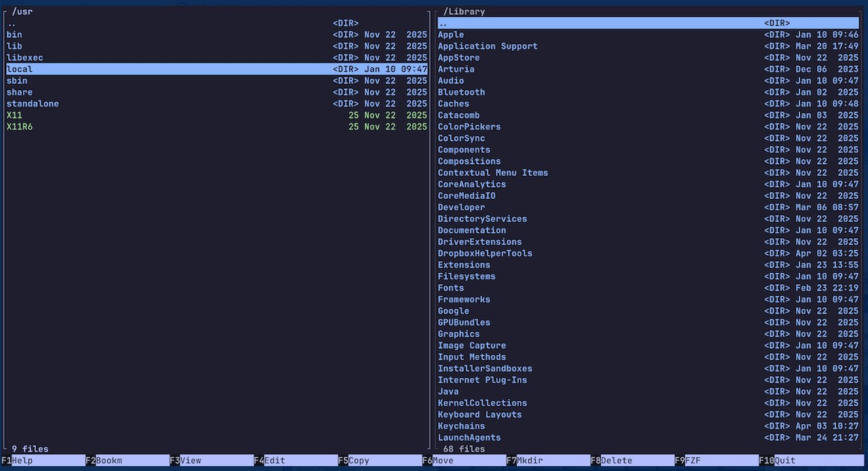Click the F8 Delete button

[632, 460]
